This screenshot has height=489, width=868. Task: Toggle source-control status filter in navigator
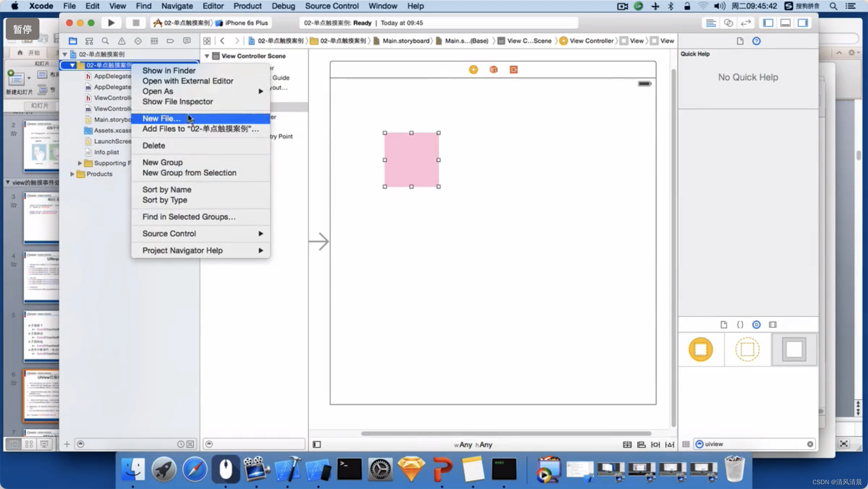coord(190,444)
